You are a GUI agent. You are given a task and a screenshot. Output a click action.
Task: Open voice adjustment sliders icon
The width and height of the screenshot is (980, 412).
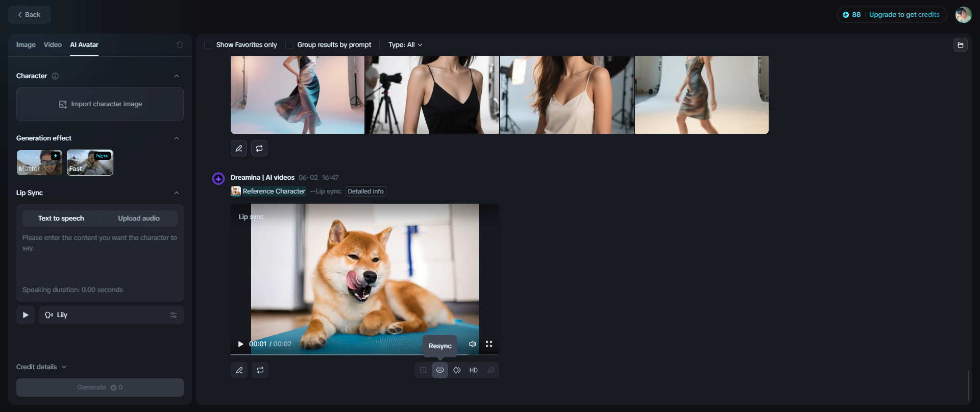tap(174, 315)
